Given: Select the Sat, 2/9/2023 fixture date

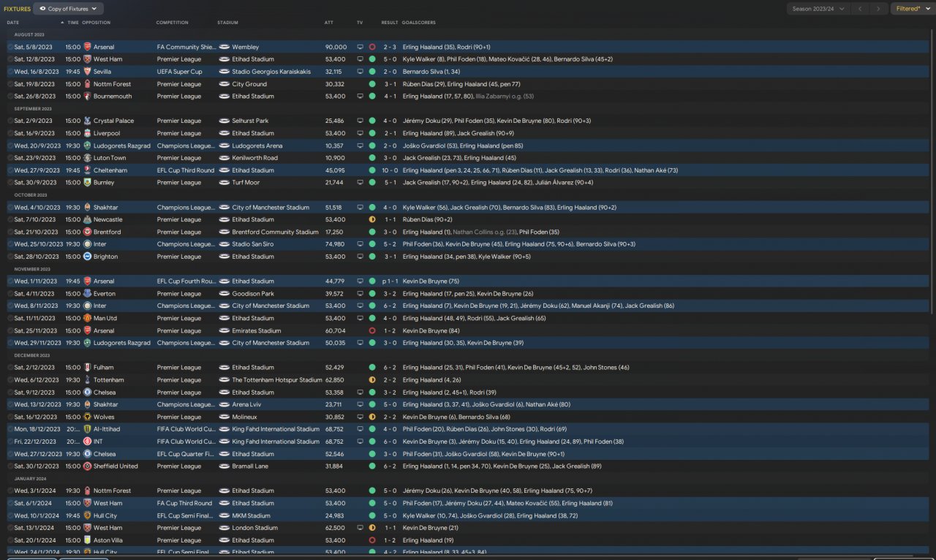Looking at the screenshot, I should (34, 121).
